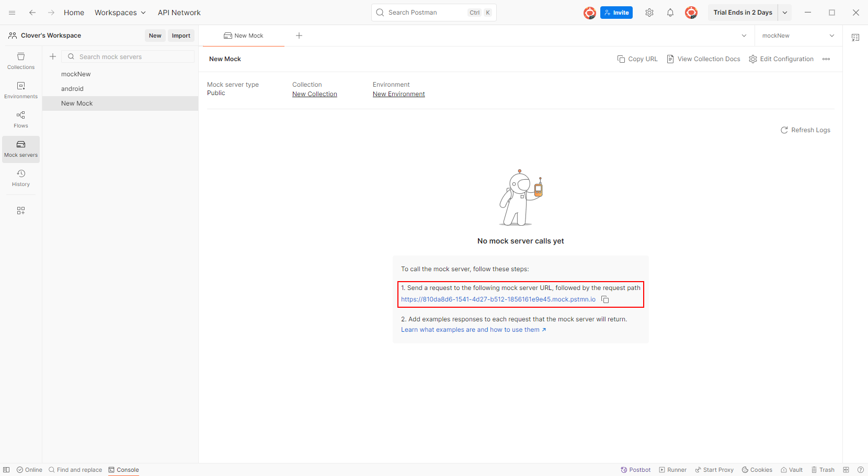Focus the Search Postman field
The height and width of the screenshot is (476, 868).
pyautogui.click(x=434, y=13)
